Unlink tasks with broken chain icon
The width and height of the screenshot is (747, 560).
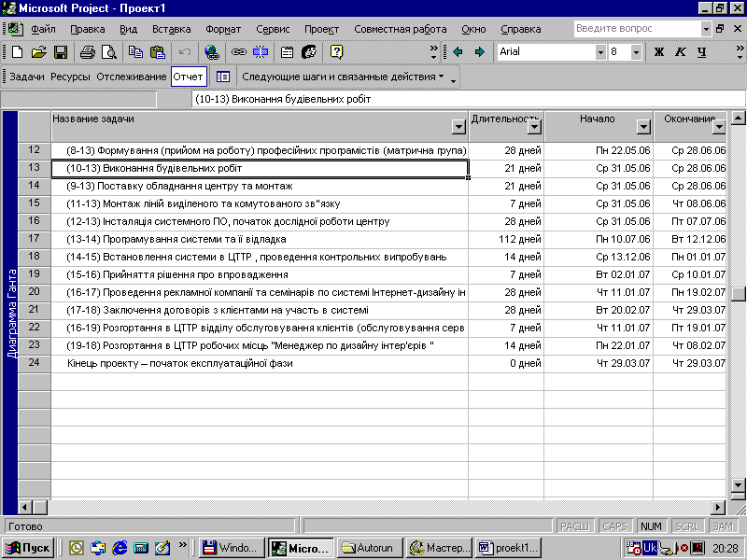[261, 52]
